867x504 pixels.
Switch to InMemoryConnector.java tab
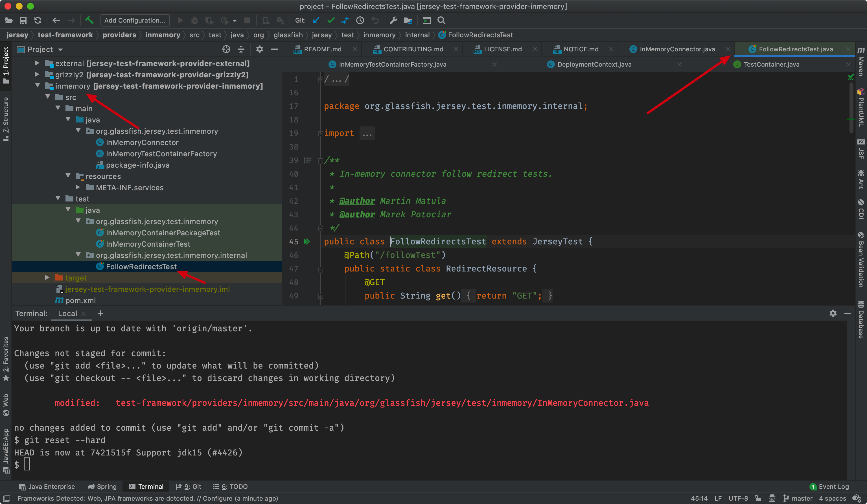[677, 49]
